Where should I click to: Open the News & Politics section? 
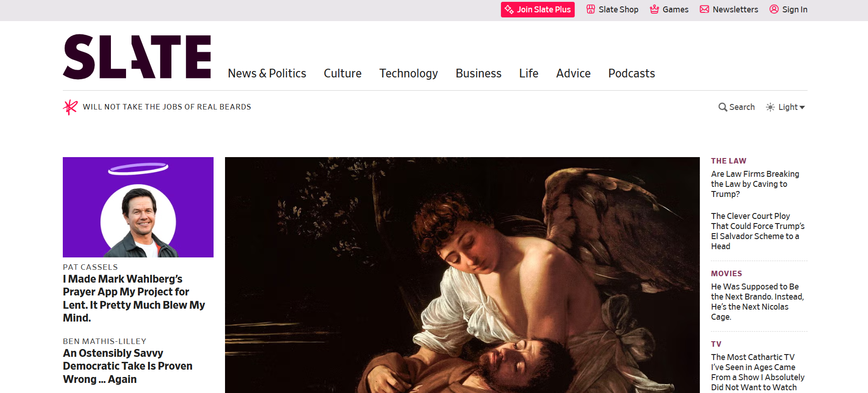[267, 73]
